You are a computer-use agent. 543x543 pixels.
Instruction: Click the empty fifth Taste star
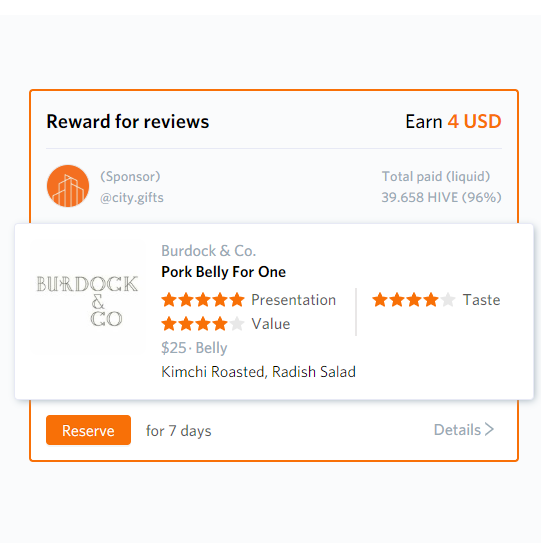(447, 300)
